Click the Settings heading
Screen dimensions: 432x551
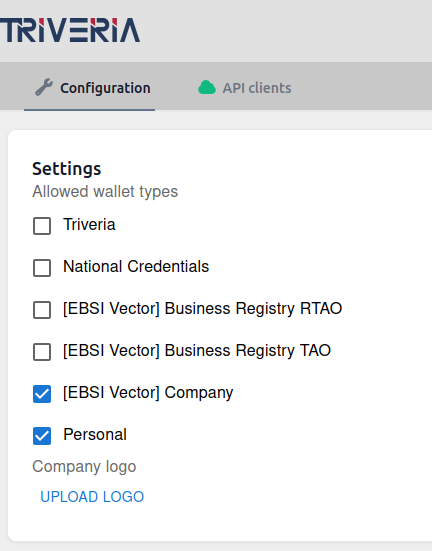[x=67, y=169]
